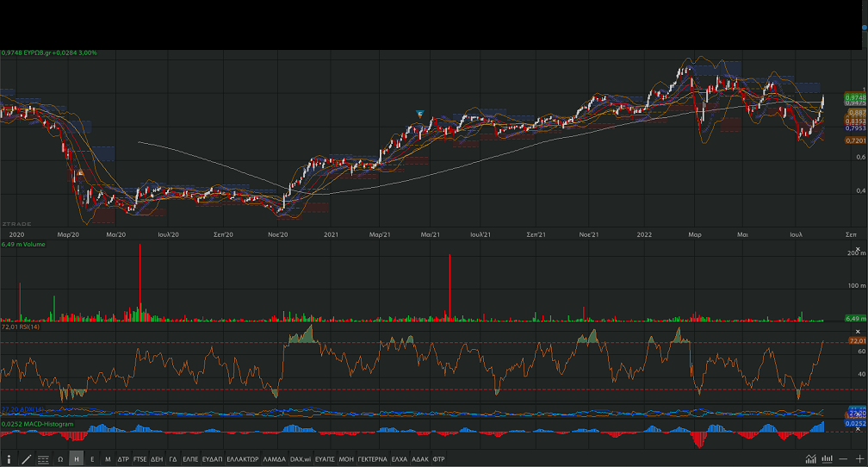Switch to E weekly timeframe
Screen dimensions: 868x467
(x=92, y=459)
